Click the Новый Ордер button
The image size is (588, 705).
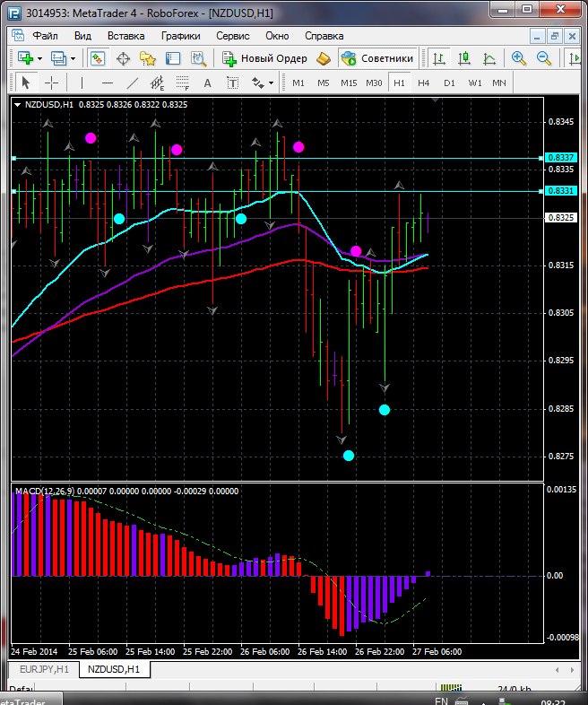[x=264, y=58]
